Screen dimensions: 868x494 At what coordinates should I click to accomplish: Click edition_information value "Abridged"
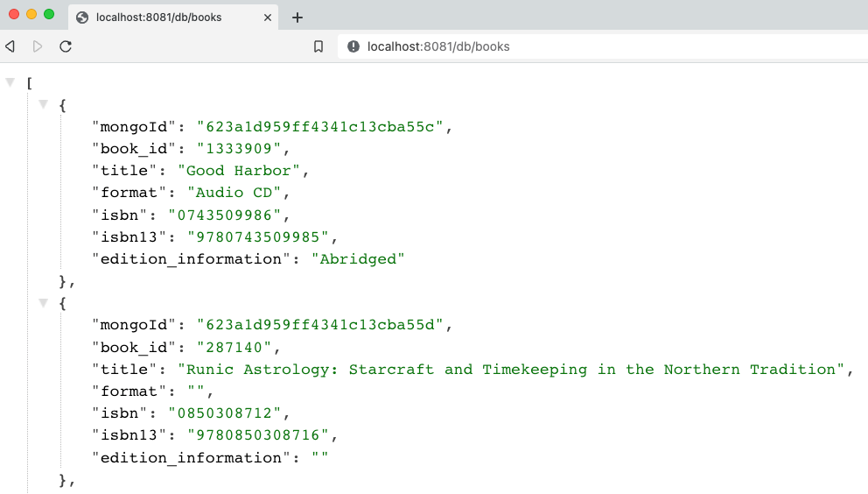[358, 259]
